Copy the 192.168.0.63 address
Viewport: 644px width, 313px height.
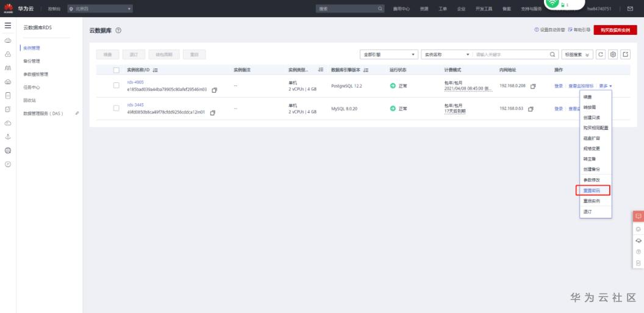click(531, 109)
